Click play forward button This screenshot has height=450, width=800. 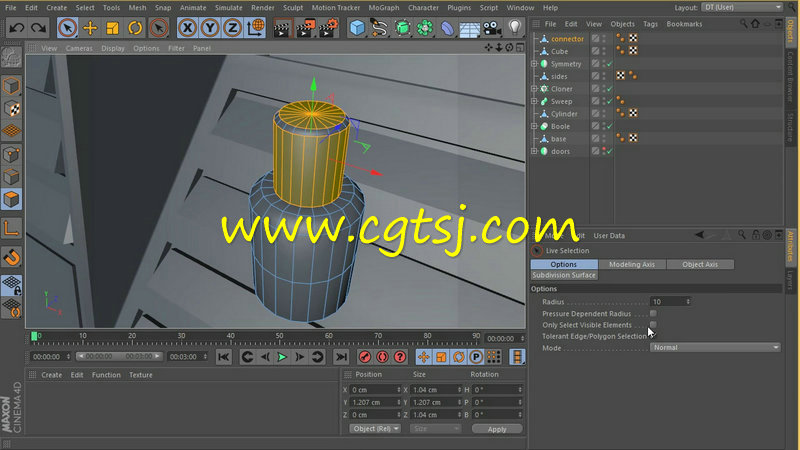[282, 357]
